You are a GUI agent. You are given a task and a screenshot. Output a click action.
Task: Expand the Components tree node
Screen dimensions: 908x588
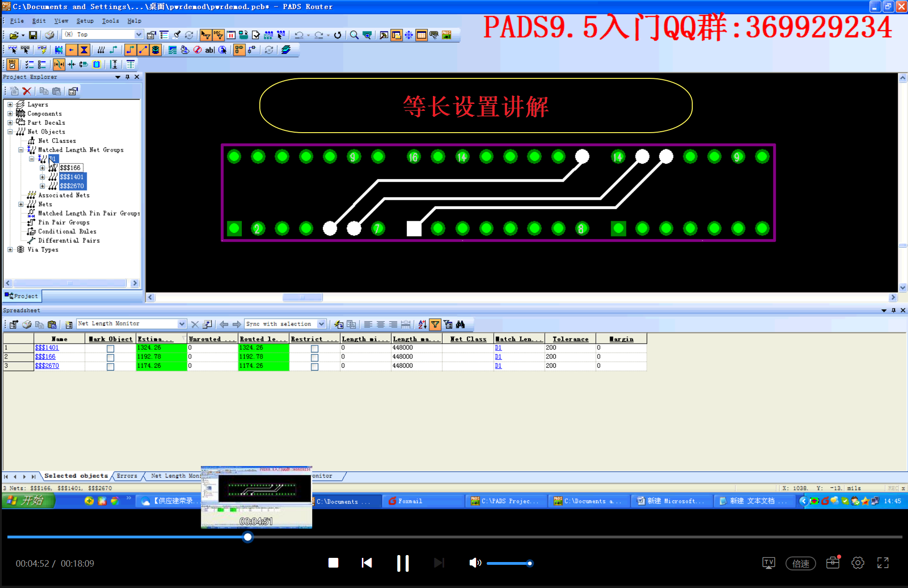[10, 114]
